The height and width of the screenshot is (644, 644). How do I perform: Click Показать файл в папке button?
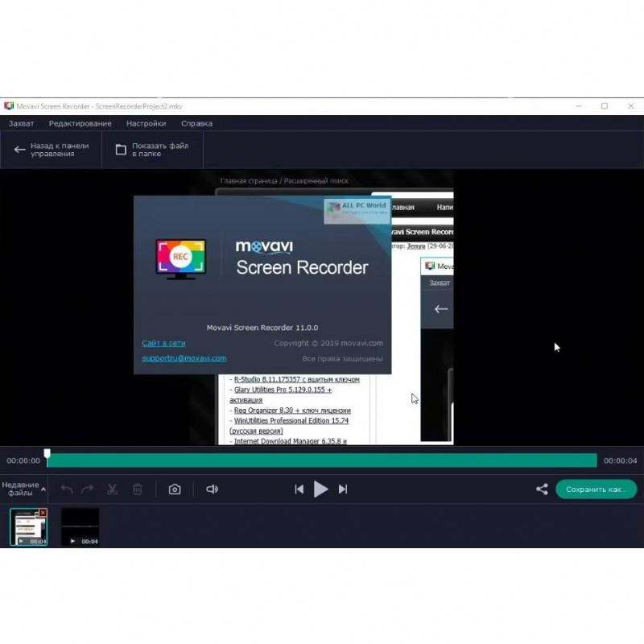pos(152,150)
